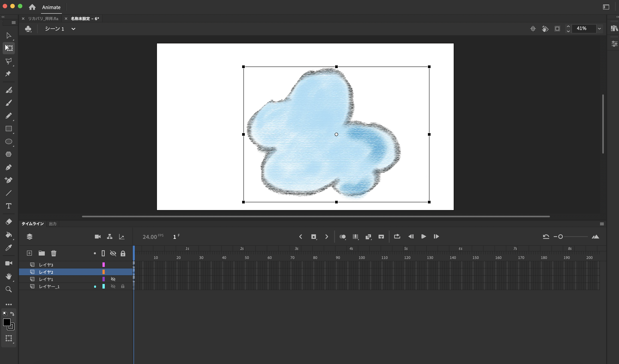Image resolution: width=619 pixels, height=364 pixels.
Task: Select the Selection tool
Action: 9,36
